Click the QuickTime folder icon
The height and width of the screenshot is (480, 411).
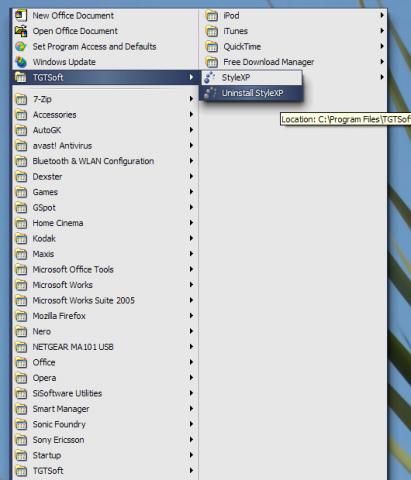pyautogui.click(x=212, y=46)
